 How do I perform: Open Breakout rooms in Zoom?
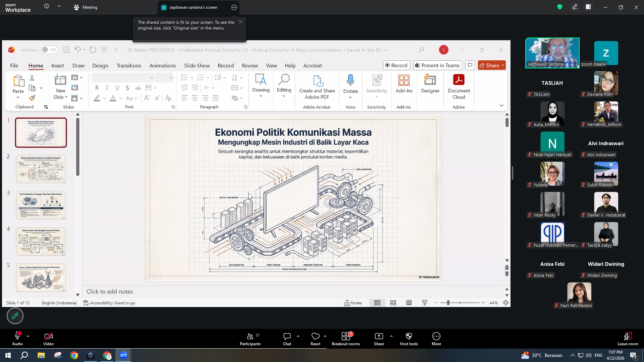pos(346,339)
